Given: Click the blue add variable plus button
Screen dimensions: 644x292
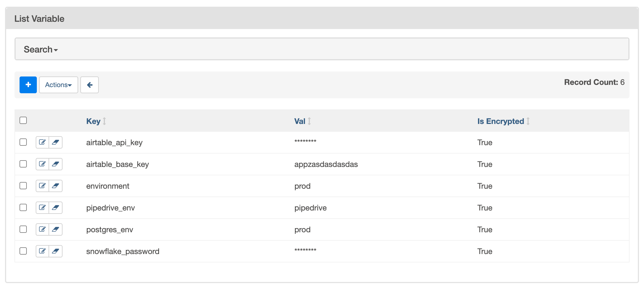Looking at the screenshot, I should click(x=28, y=85).
